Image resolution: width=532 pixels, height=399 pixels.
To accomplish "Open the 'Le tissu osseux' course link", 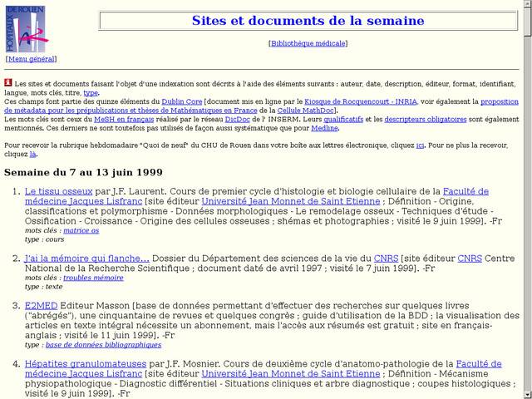I will pos(58,191).
